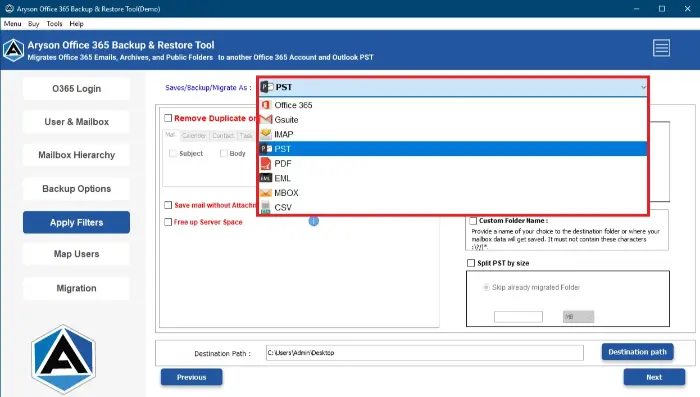
Task: Enable Split PST by size checkbox
Action: coord(471,263)
